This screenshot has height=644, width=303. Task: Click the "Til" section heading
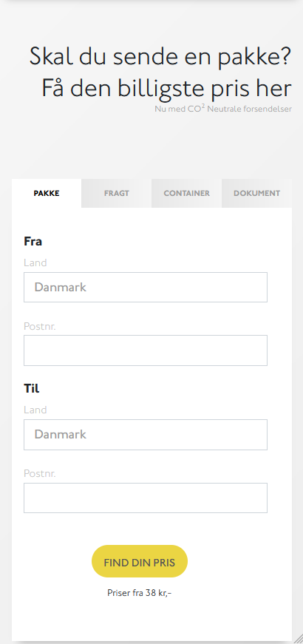pyautogui.click(x=32, y=388)
